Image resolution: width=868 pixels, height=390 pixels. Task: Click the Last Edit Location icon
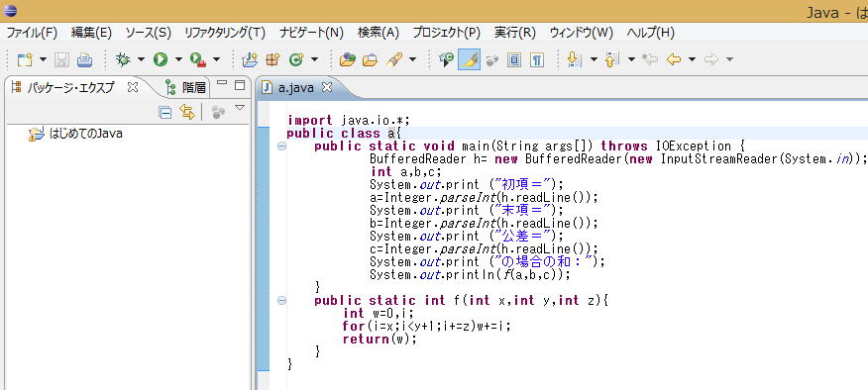(650, 59)
